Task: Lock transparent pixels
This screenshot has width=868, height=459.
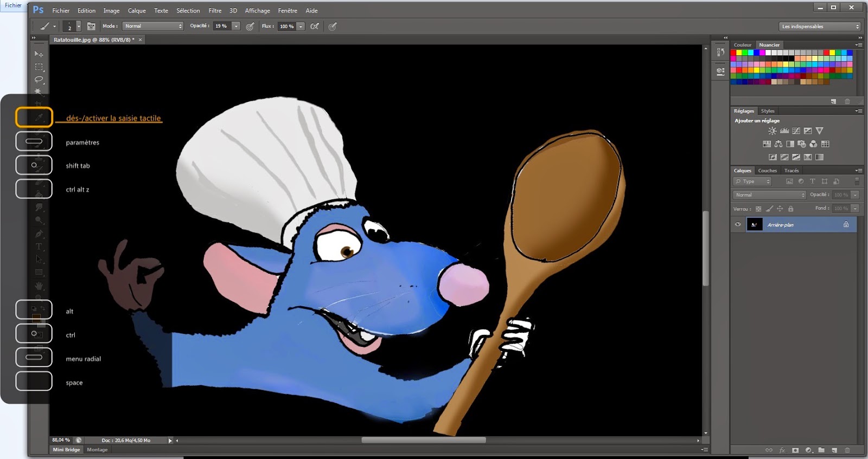Action: coord(758,209)
